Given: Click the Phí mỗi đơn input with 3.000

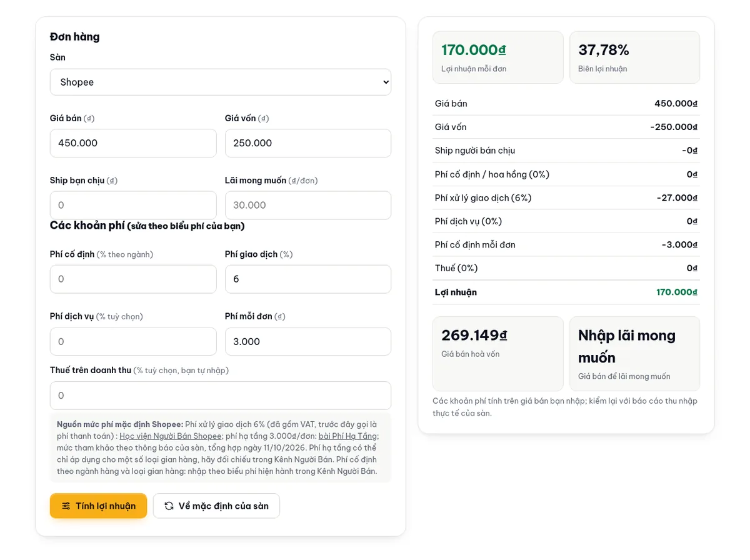Looking at the screenshot, I should [308, 341].
